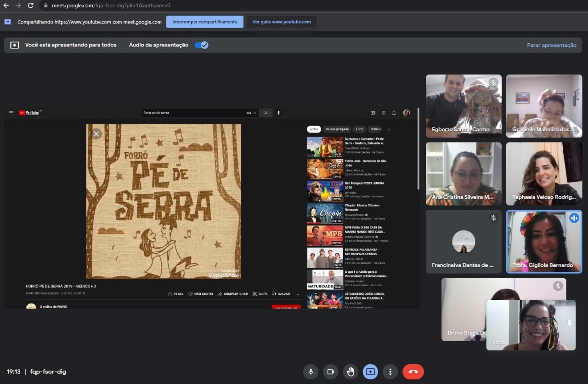Select the Todos filter chip
588x384 pixels.
click(314, 129)
